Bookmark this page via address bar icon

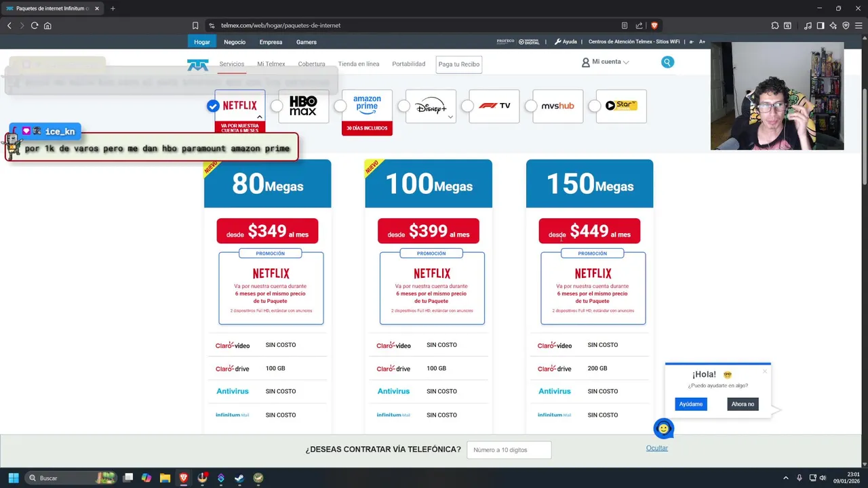point(195,26)
